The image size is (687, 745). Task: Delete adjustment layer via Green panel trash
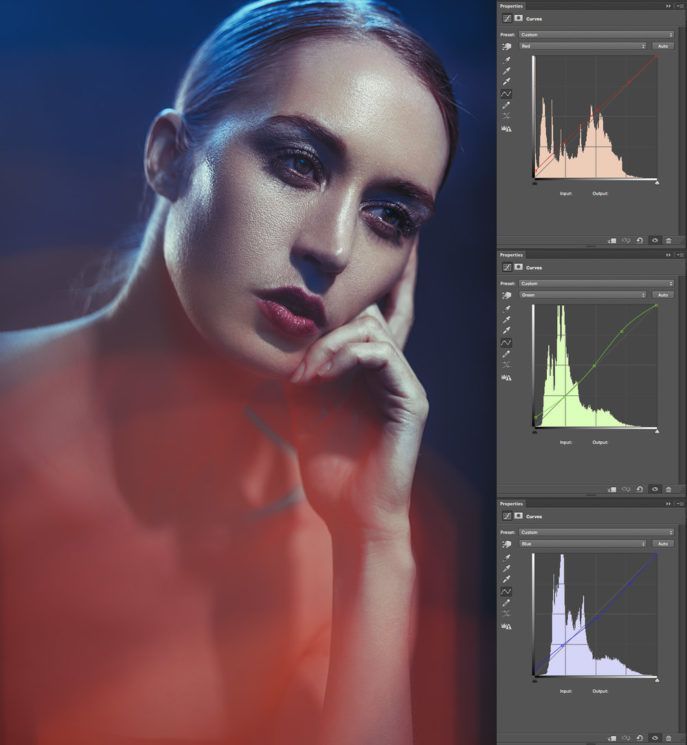[668, 489]
